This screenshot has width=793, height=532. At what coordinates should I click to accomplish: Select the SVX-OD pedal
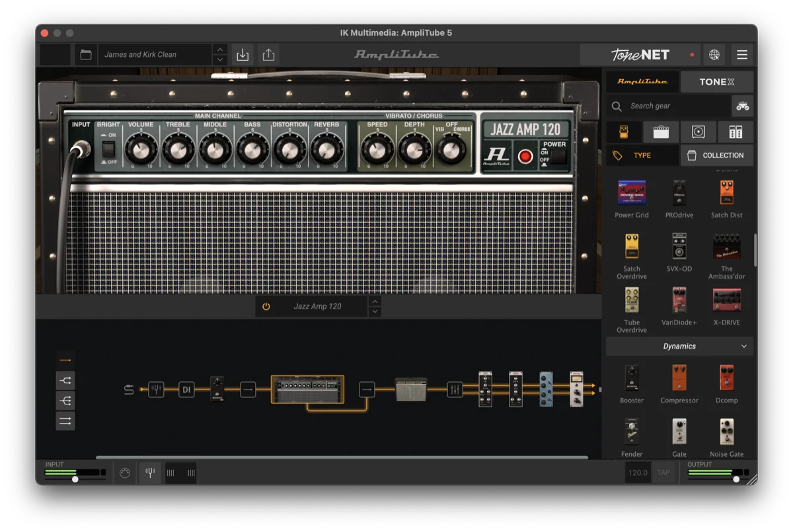point(679,252)
